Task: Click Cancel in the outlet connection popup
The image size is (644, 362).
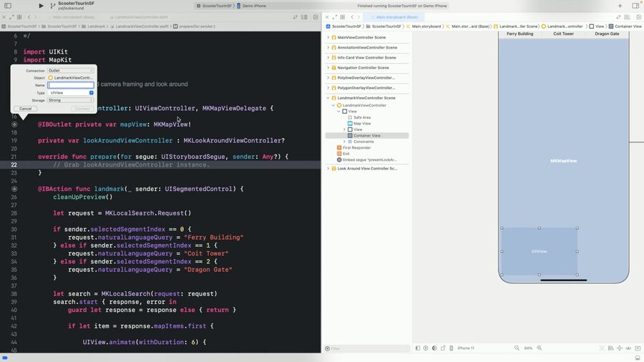Action: pyautogui.click(x=26, y=109)
